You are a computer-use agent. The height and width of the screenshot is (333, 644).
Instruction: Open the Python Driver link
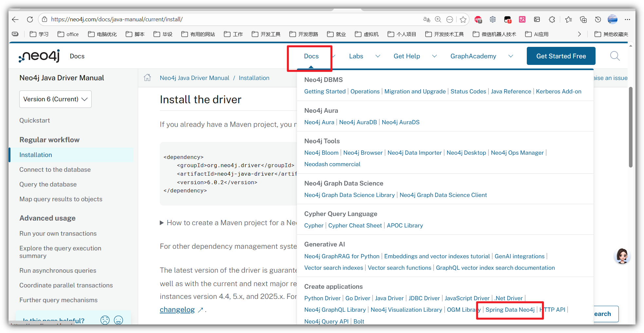coord(322,298)
